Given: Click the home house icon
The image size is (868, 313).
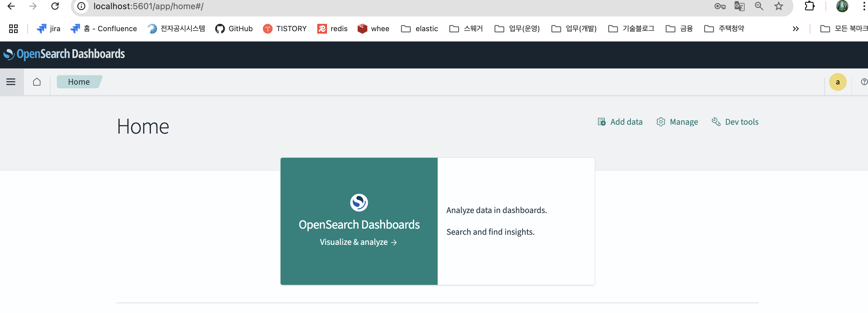Looking at the screenshot, I should pos(37,82).
